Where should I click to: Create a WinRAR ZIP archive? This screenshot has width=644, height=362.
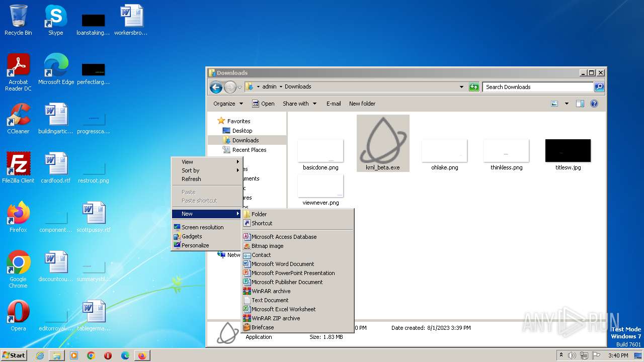298,318
